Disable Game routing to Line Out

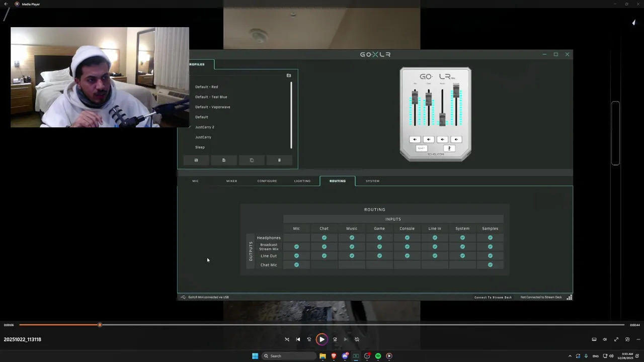click(379, 256)
